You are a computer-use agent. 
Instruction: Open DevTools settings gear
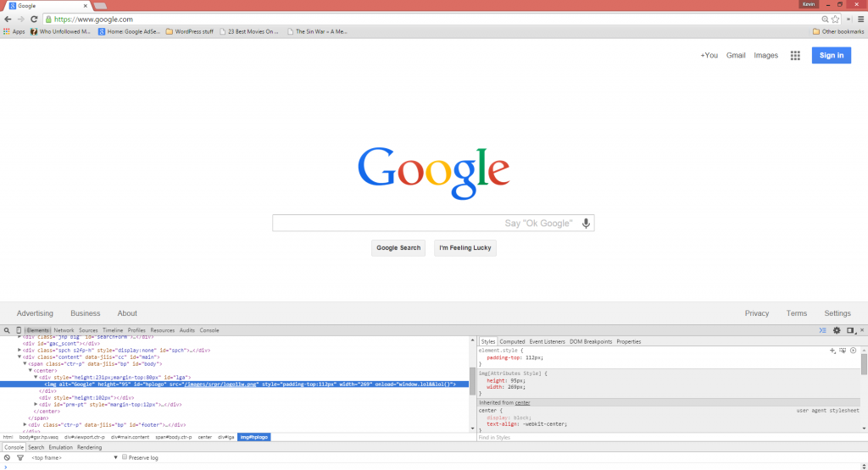pos(837,330)
